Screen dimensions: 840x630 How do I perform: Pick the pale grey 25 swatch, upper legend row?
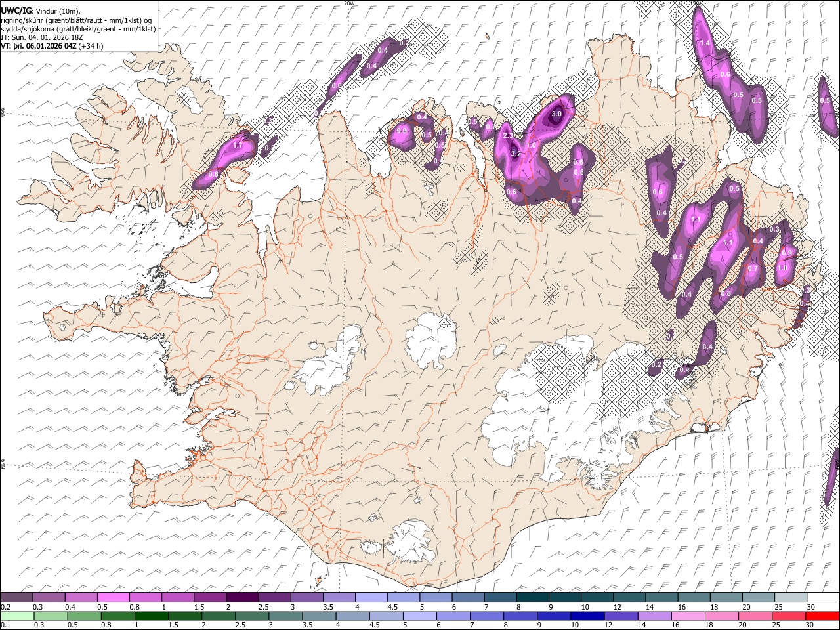click(790, 597)
